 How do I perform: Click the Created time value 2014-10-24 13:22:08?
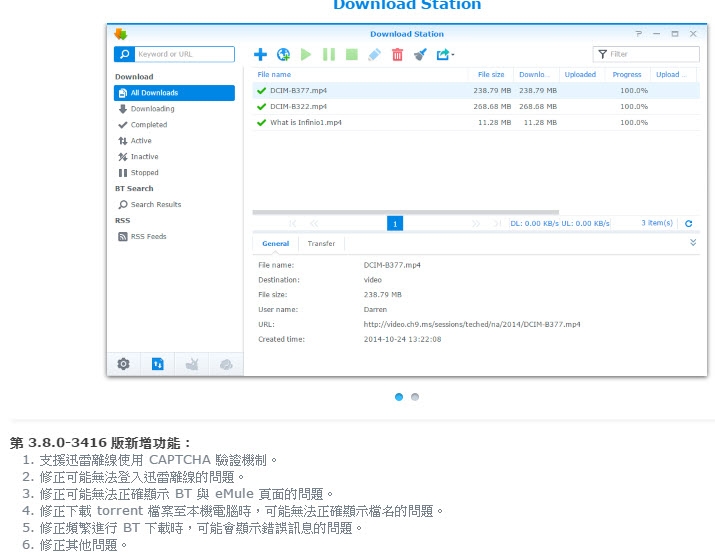[402, 339]
